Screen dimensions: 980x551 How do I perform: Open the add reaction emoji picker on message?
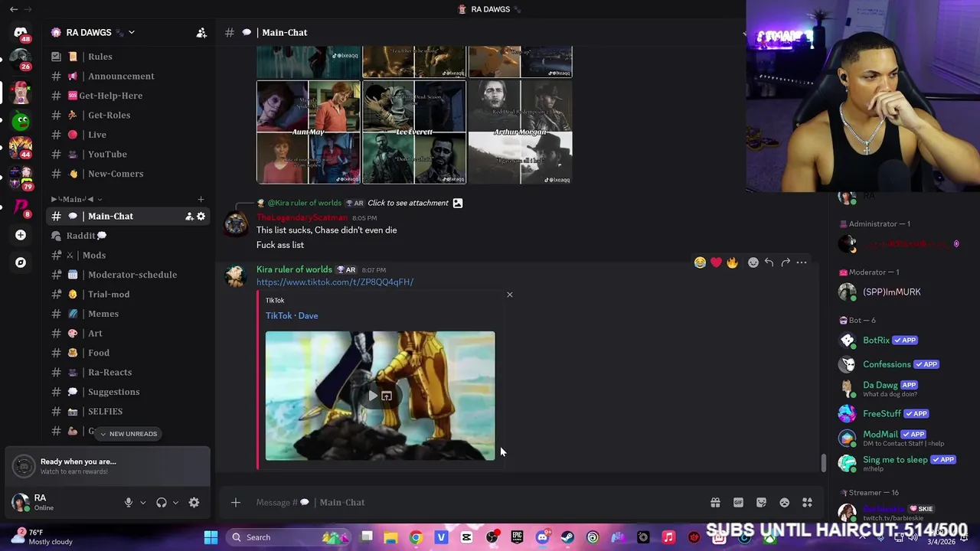pos(753,262)
